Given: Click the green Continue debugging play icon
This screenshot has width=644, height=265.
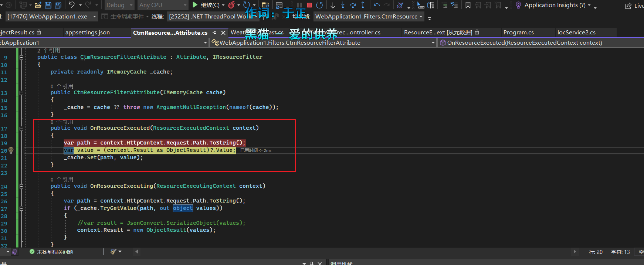Looking at the screenshot, I should click(195, 5).
